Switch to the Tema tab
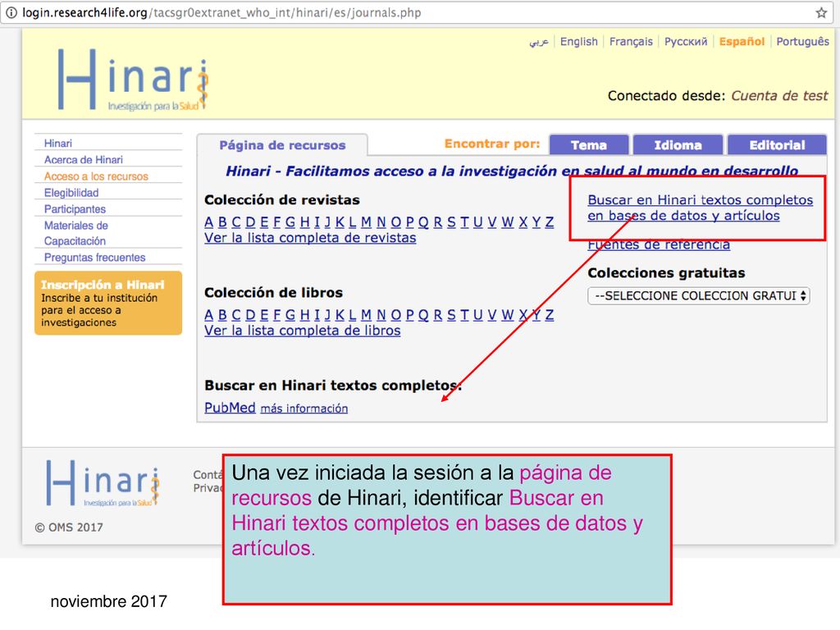This screenshot has width=840, height=630. (x=589, y=145)
